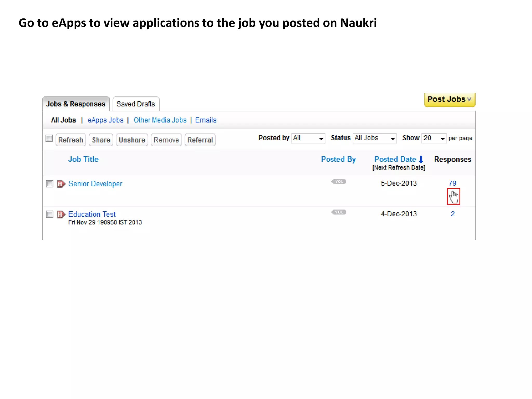This screenshot has width=532, height=399.
Task: Open the Senior Developer job link
Action: tap(95, 184)
